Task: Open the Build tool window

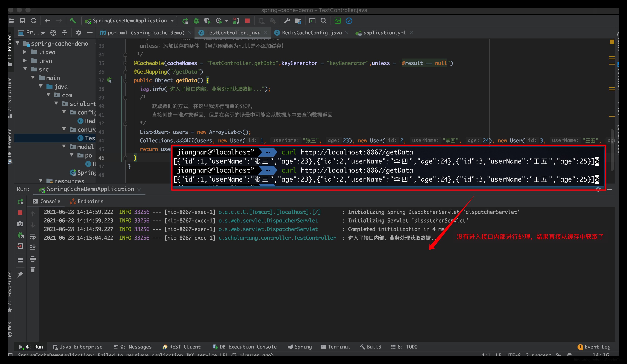Action: 371,347
